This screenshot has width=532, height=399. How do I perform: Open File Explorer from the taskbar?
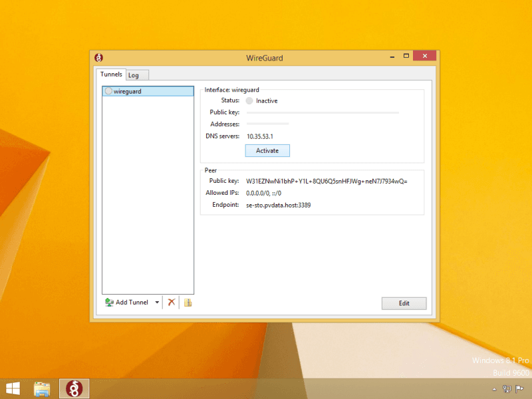pos(43,388)
